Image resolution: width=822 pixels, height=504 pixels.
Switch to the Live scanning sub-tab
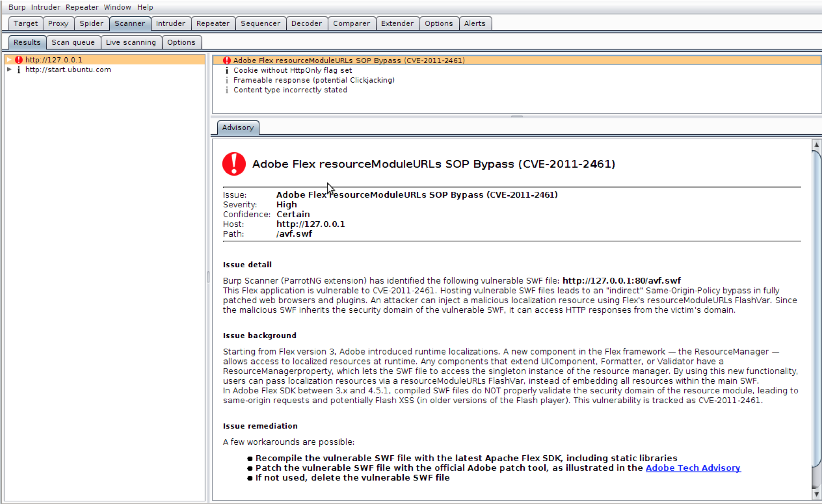pos(131,42)
